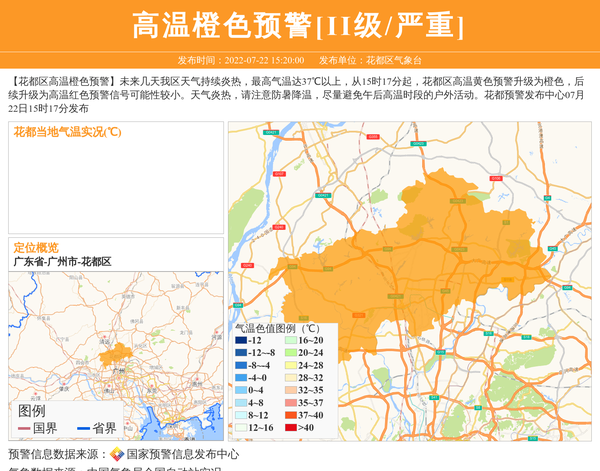This screenshot has width=600, height=471.
Task: Click the 0~4 light blue legend swatch
Action: tap(241, 391)
